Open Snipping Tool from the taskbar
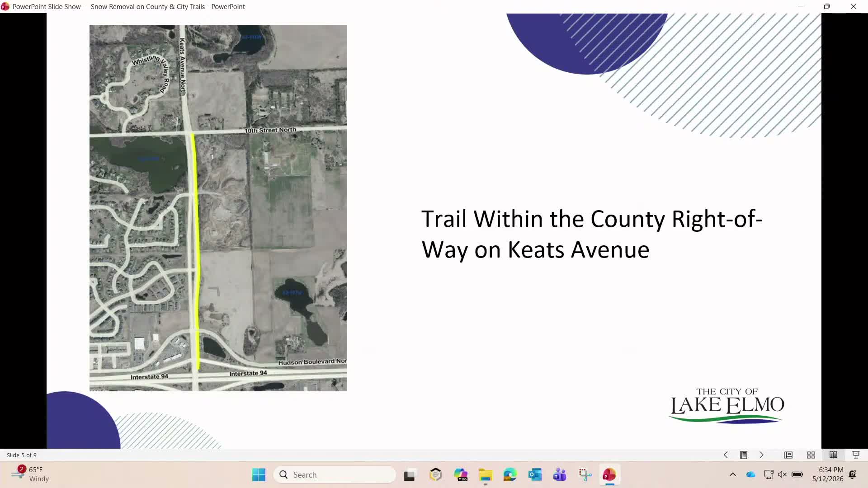868x488 pixels. coord(585,475)
